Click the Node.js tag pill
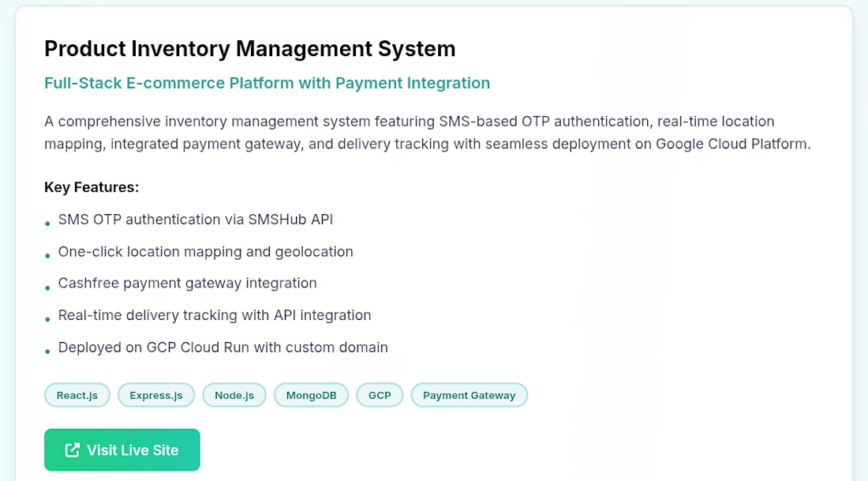The height and width of the screenshot is (481, 868). click(234, 395)
